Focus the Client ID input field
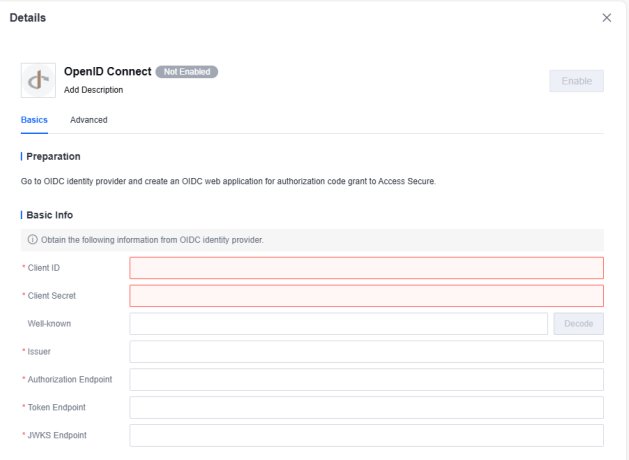The height and width of the screenshot is (460, 629). tap(366, 268)
